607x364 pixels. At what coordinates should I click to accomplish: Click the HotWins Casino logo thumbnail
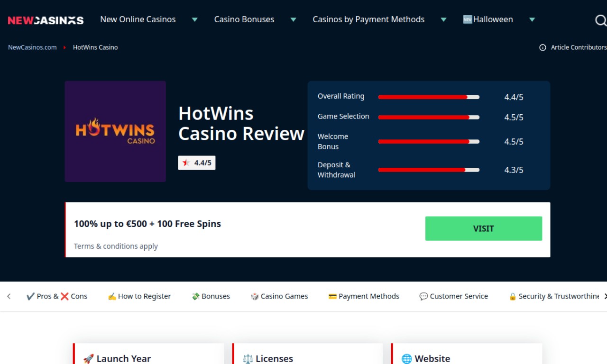pos(115,131)
